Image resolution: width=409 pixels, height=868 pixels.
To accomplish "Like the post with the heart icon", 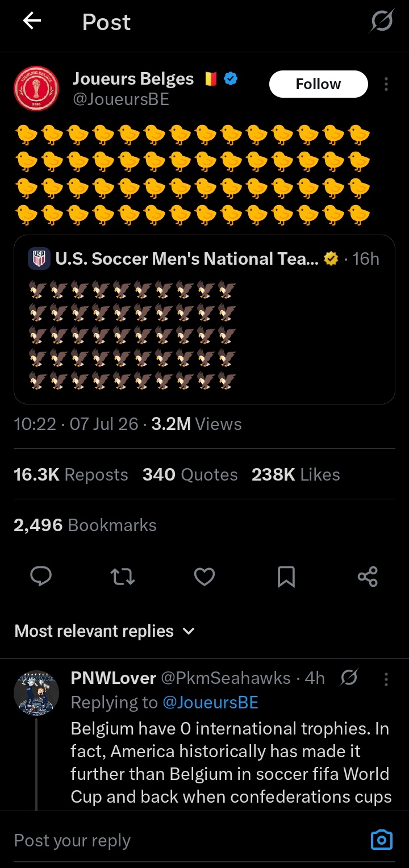I will tap(204, 577).
